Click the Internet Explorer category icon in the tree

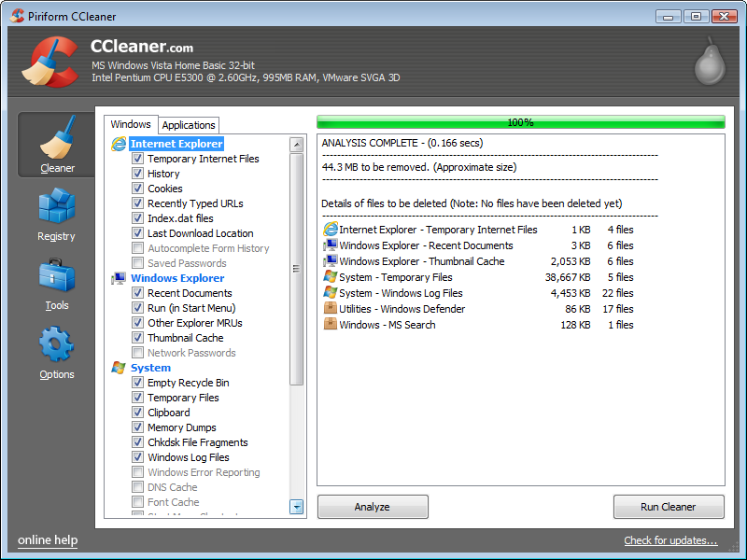point(119,144)
